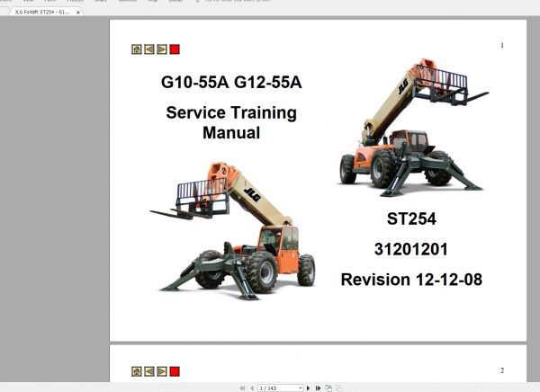The image size is (540, 392).
Task: Click page number 1 in the page corner
Action: (x=502, y=45)
